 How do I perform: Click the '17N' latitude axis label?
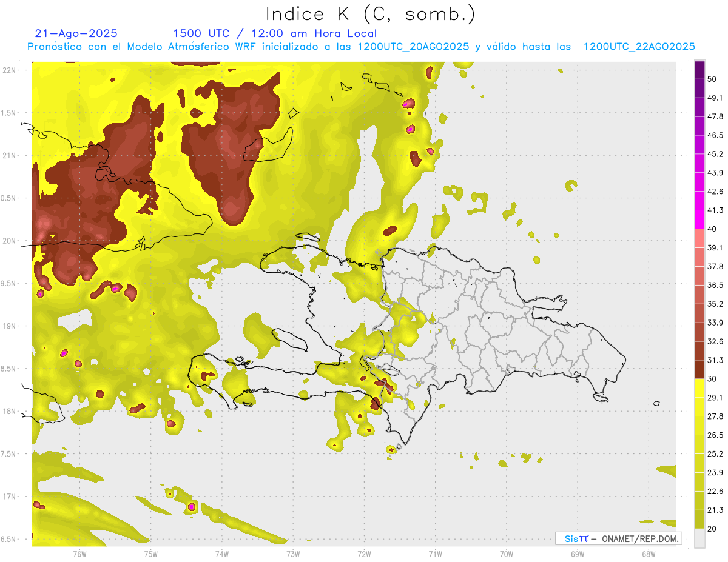10,497
